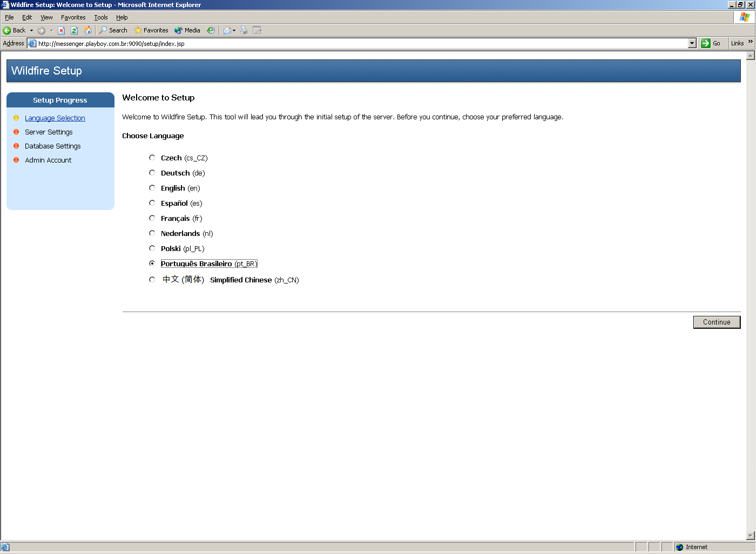Click the Print icon
This screenshot has height=554, width=756.
pyautogui.click(x=244, y=30)
